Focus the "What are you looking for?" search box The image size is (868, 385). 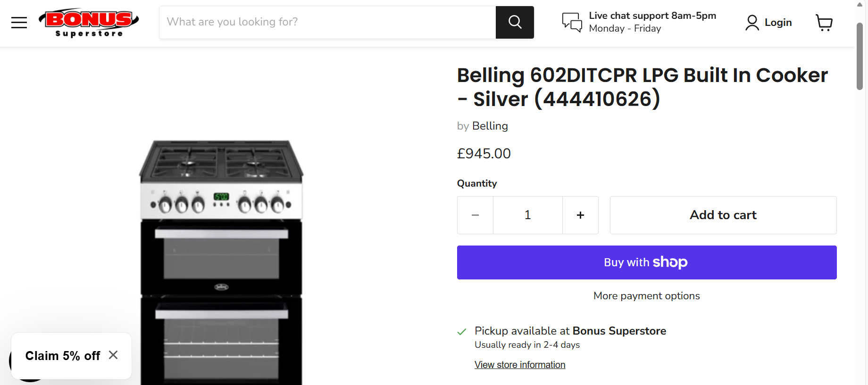pyautogui.click(x=327, y=22)
